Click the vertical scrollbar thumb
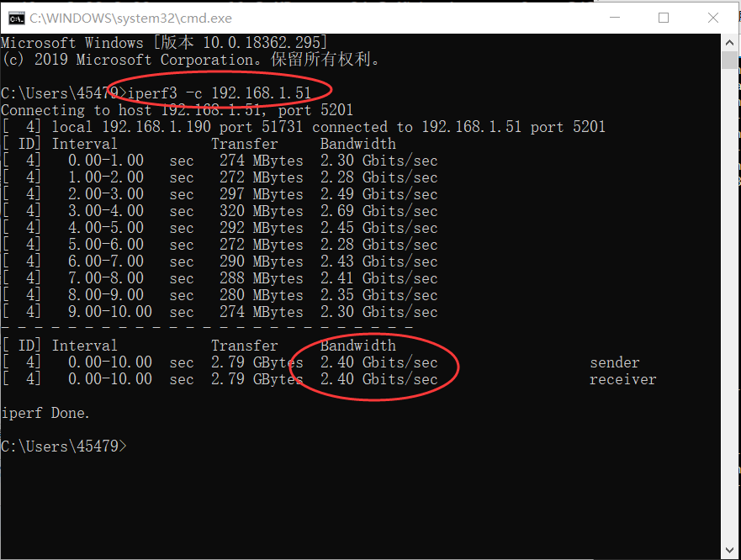 pos(729,60)
